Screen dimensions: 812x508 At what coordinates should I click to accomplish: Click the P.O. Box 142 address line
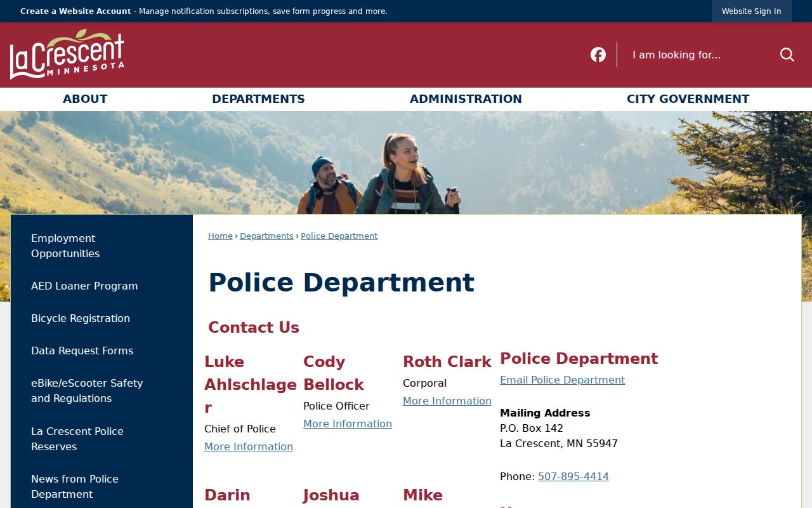pos(532,428)
